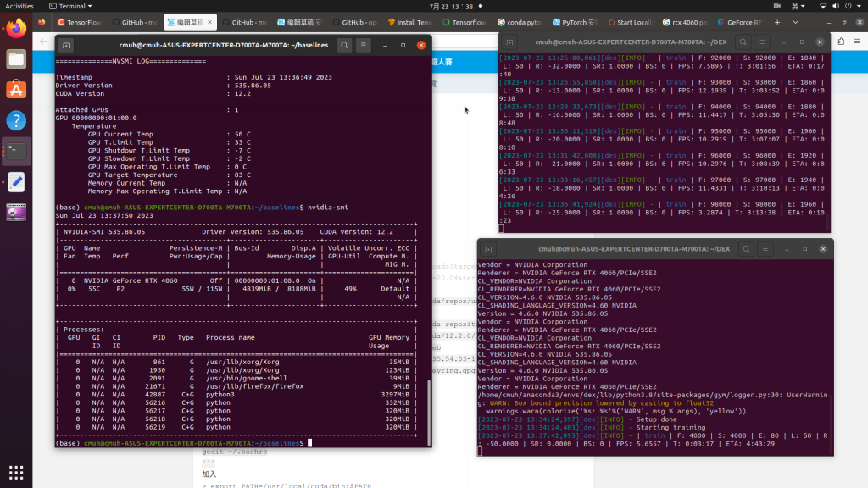
Task: Click 'NVIDIA GeForce RTX 4060' in nvidia-smi output
Action: coord(131,280)
